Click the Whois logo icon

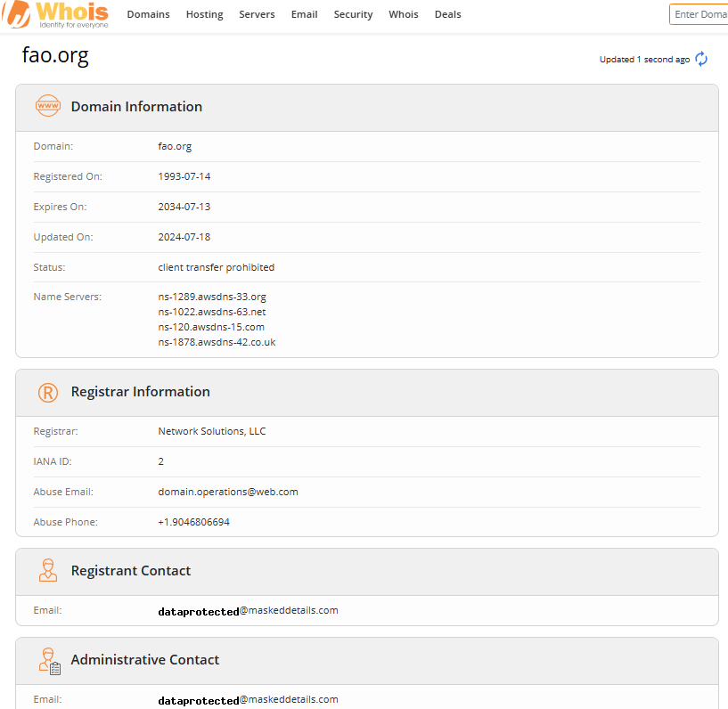coord(56,14)
